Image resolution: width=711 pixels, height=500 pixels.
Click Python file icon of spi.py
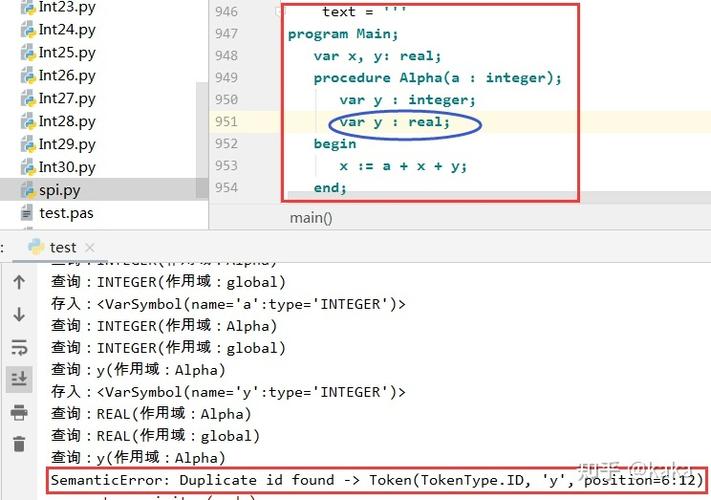click(x=28, y=190)
